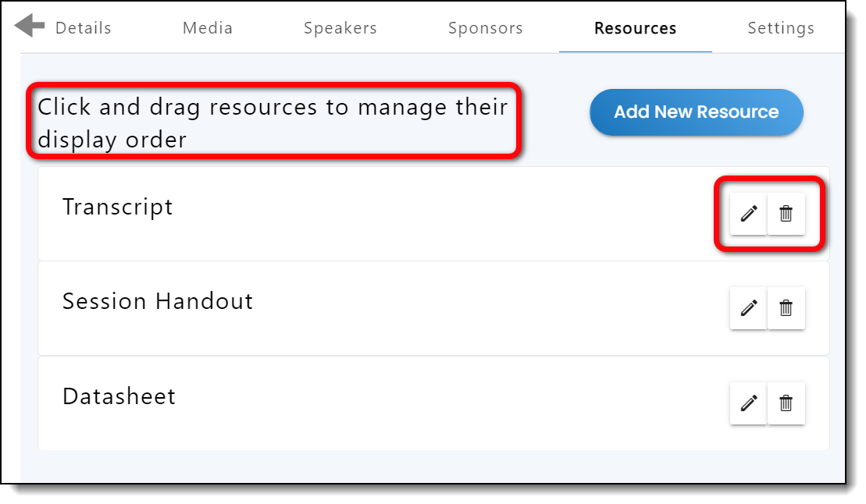This screenshot has width=866, height=504.
Task: Open the Settings tab
Action: [781, 28]
